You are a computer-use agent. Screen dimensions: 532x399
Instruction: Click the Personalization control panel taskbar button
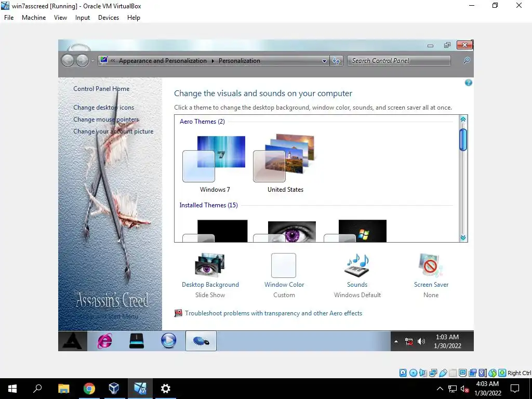[x=201, y=341]
